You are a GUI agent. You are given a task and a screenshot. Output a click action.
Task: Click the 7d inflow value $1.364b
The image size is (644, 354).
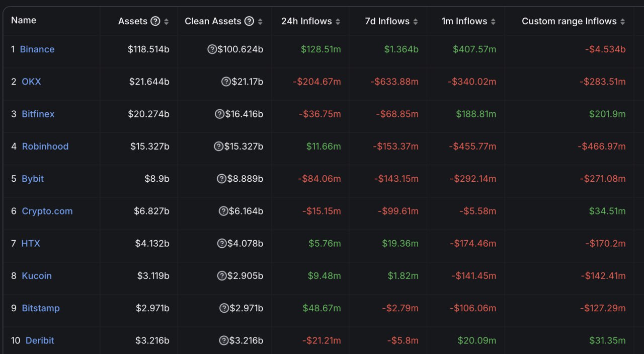(x=401, y=49)
